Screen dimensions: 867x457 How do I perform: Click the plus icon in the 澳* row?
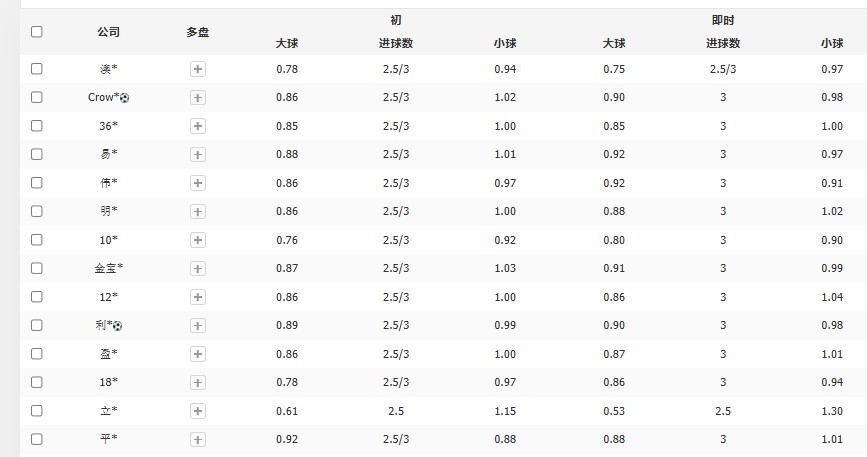tap(198, 69)
